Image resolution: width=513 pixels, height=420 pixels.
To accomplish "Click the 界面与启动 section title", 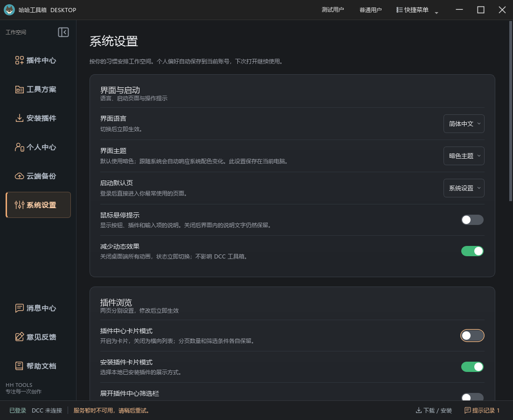I will [x=120, y=90].
